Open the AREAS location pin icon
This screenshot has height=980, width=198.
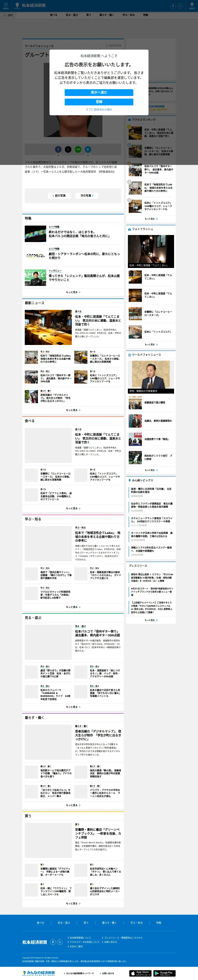[192, 6]
